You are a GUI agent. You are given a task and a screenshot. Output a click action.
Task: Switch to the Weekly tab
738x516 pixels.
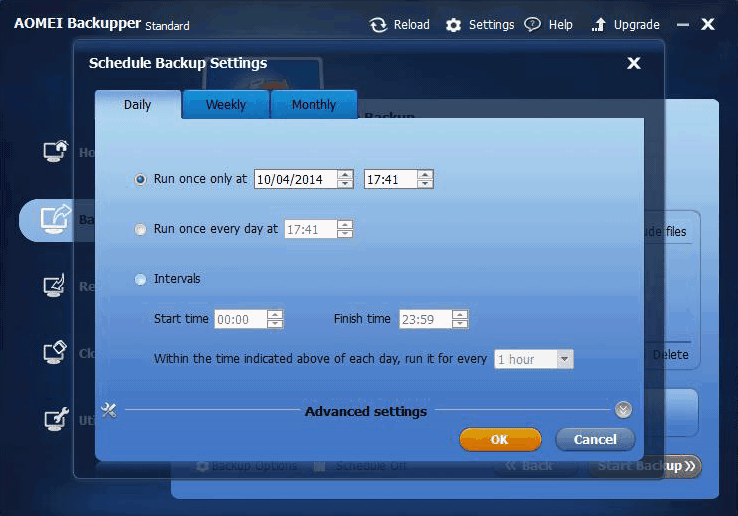click(x=226, y=105)
